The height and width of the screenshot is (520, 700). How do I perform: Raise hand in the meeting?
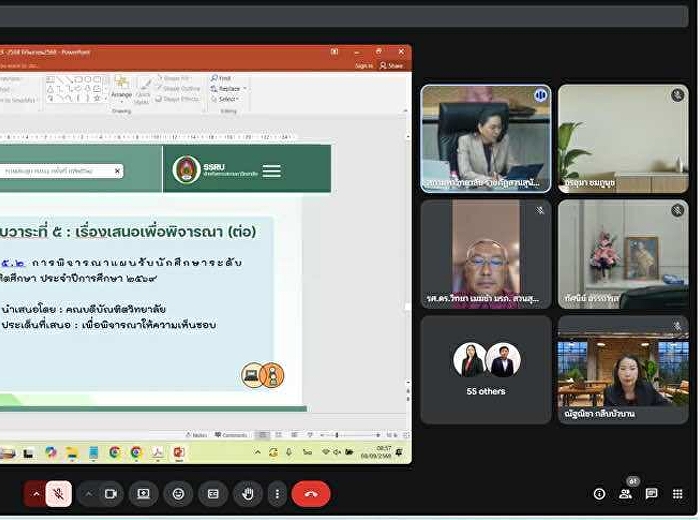[x=247, y=494]
